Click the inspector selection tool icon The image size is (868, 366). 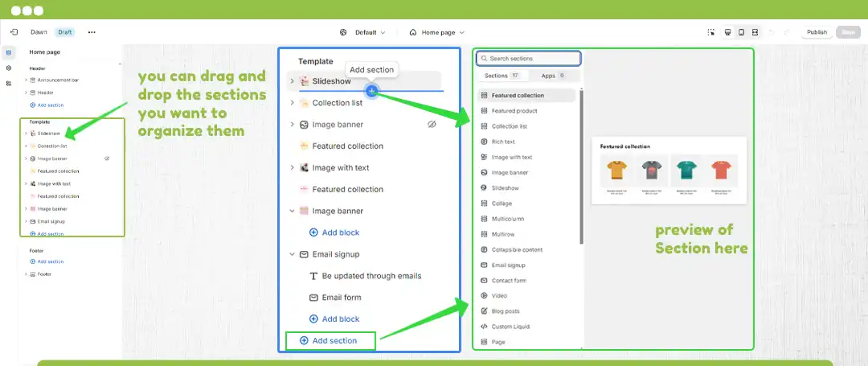711,32
